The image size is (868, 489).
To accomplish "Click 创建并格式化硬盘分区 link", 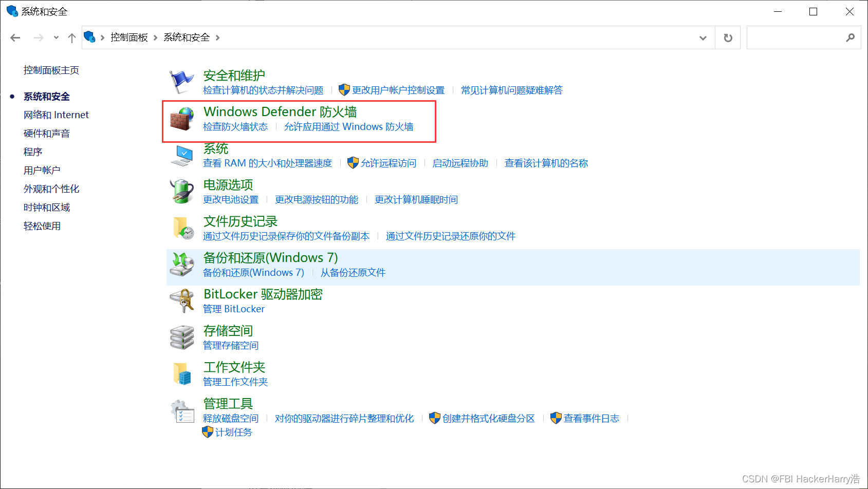I will [x=489, y=419].
